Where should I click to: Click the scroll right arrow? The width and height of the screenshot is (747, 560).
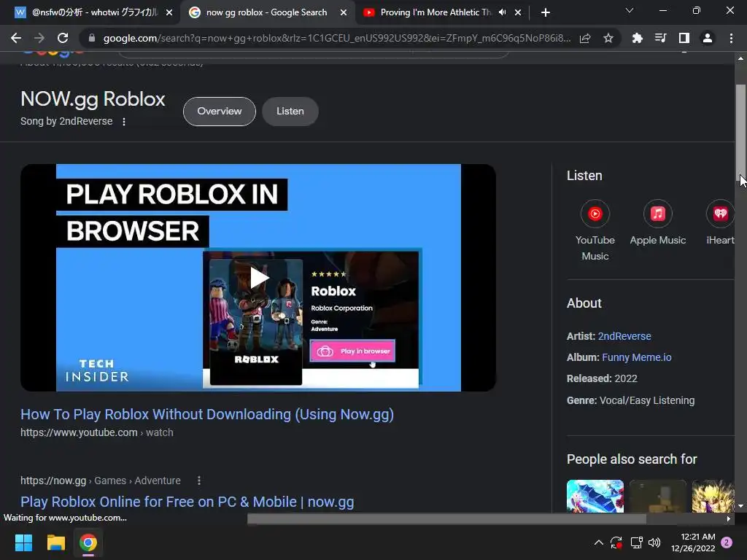[729, 518]
